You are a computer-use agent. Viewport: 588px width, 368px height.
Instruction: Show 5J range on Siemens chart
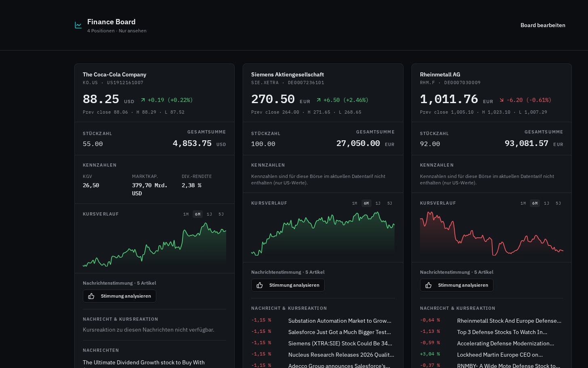(390, 203)
